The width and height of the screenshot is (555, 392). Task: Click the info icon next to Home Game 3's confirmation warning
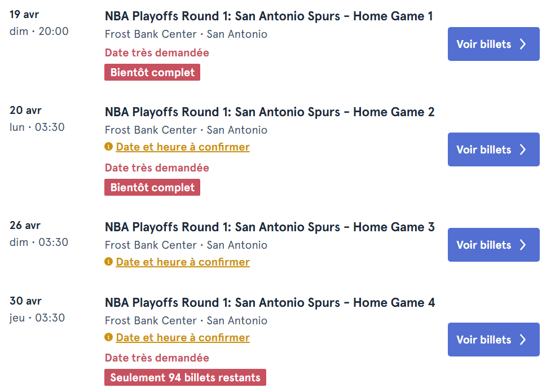coord(108,262)
